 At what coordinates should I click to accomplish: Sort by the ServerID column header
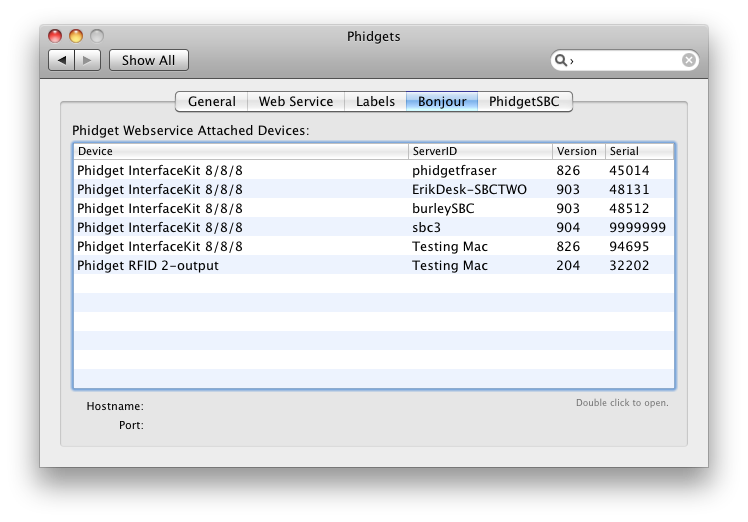pyautogui.click(x=480, y=151)
